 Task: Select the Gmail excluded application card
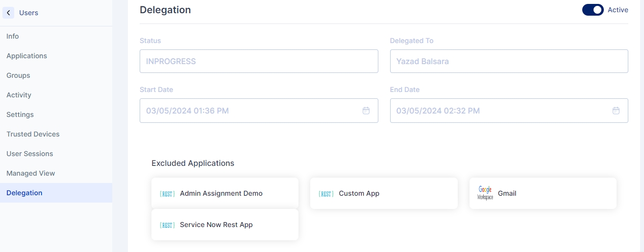pos(543,193)
